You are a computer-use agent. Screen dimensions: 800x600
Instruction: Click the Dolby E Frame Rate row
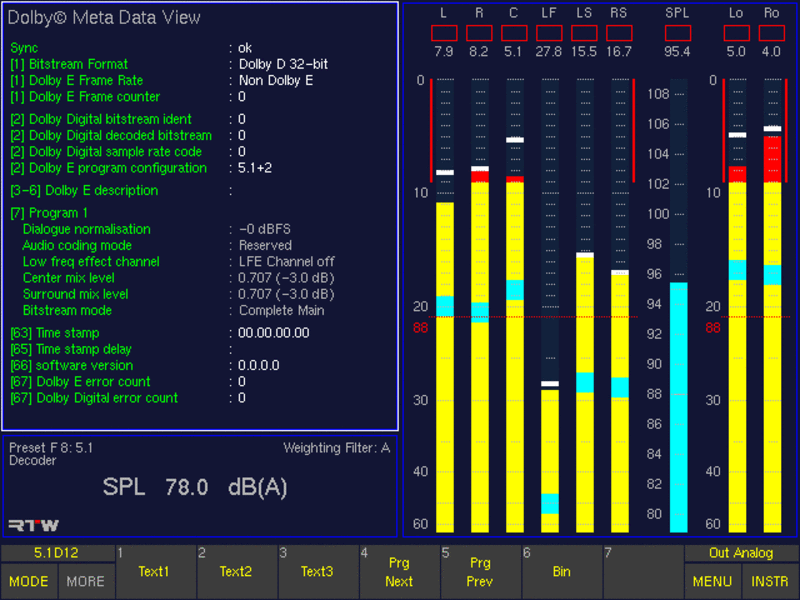coord(162,81)
